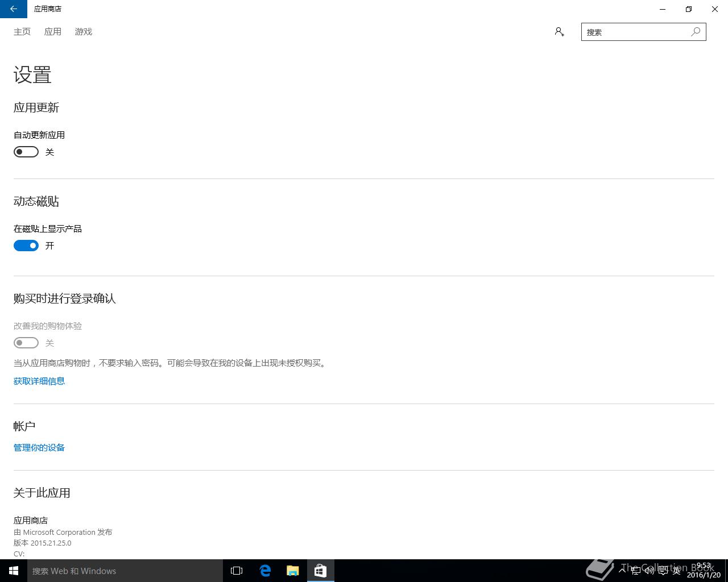Toggle the 自动更新应用 switch
The width and height of the screenshot is (728, 582).
tap(26, 152)
